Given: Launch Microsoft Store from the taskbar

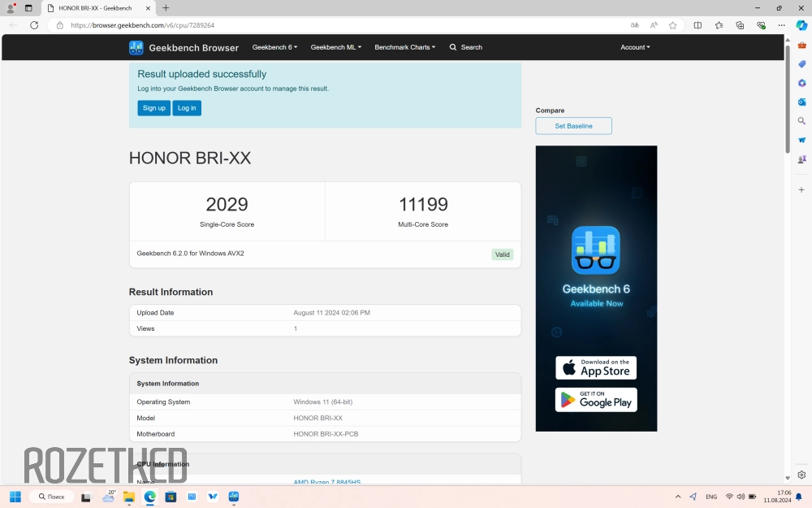Looking at the screenshot, I should pos(171,497).
